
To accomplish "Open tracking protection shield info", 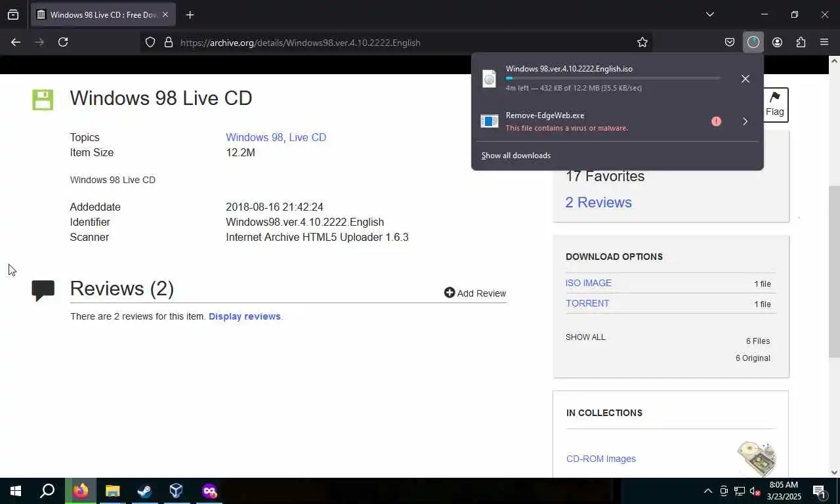I will 150,42.
